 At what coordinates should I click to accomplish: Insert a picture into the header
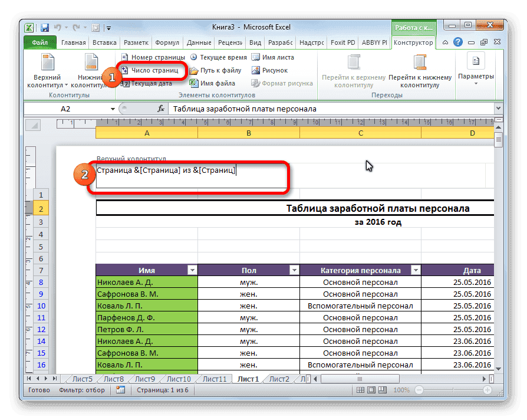point(274,70)
